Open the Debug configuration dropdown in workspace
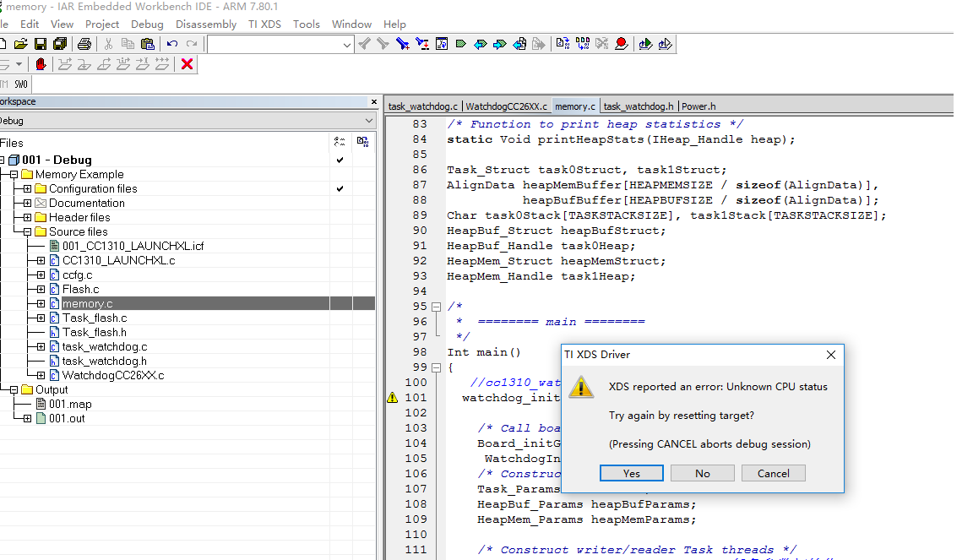Viewport: 973px width, 560px height. pyautogui.click(x=368, y=121)
